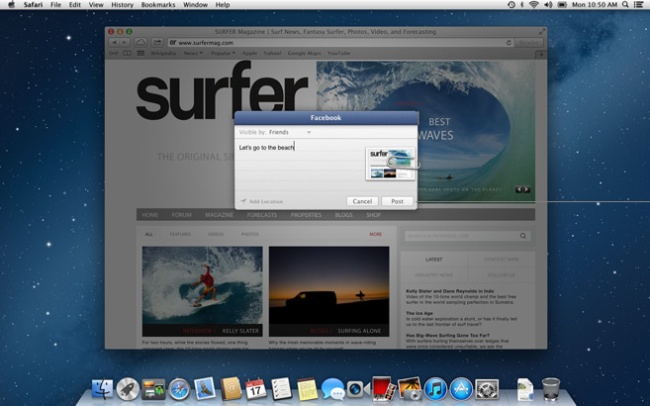Open the Calendar app in the dock
The height and width of the screenshot is (406, 650).
coord(255,389)
